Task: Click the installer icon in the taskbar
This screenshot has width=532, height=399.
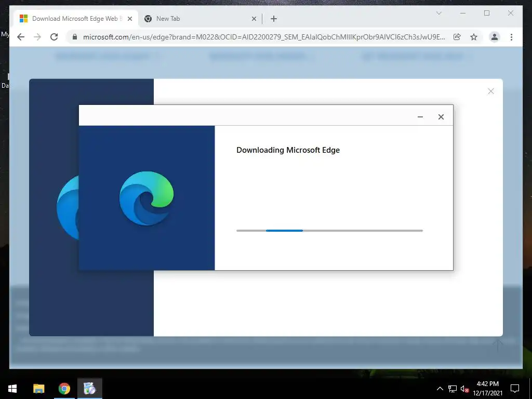Action: [x=89, y=388]
